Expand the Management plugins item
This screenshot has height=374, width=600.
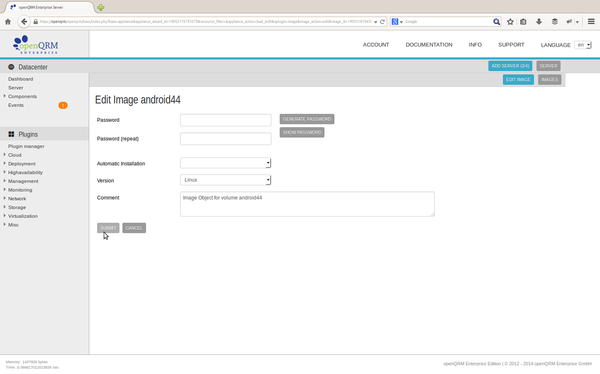point(5,181)
